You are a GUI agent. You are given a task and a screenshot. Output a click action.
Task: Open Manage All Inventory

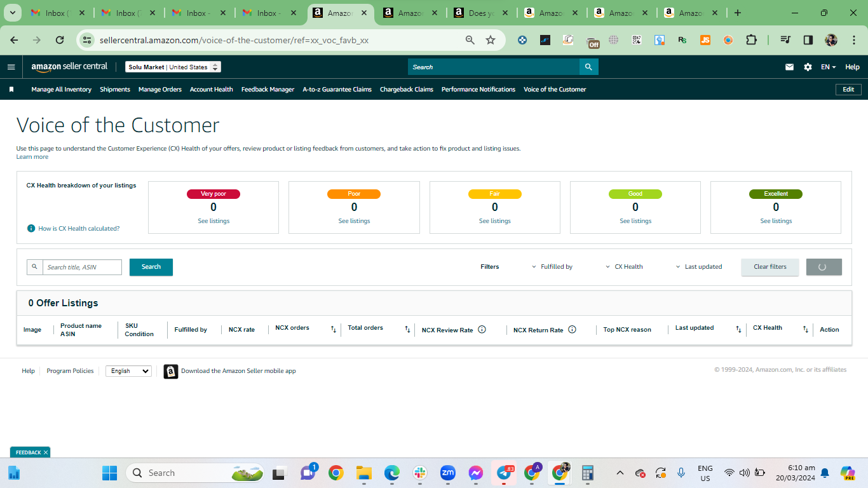click(x=62, y=90)
